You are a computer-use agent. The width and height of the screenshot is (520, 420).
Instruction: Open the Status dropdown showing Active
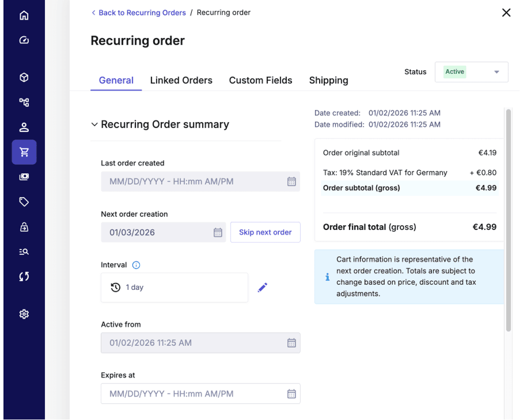(x=471, y=72)
